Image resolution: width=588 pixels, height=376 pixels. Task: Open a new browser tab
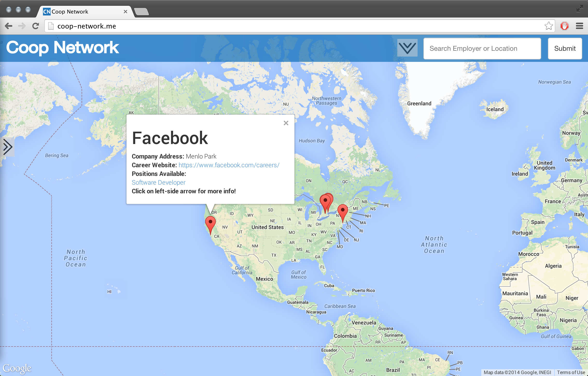(x=142, y=12)
